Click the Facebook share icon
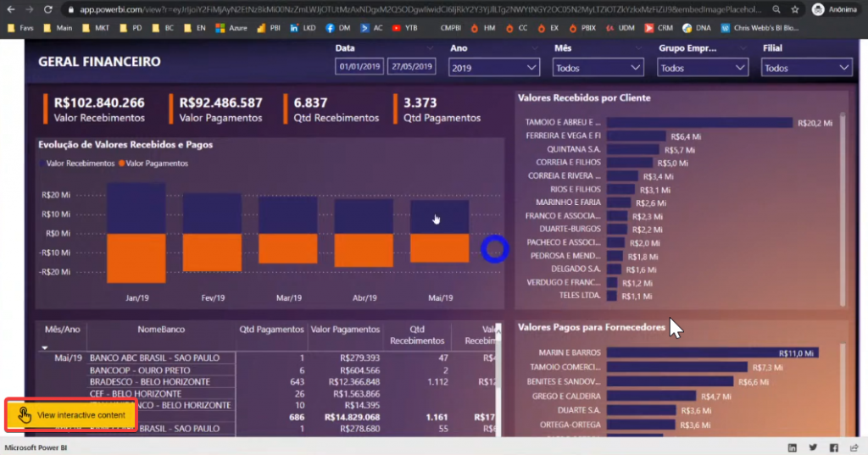Viewport: 868px width, 455px height. pos(835,447)
